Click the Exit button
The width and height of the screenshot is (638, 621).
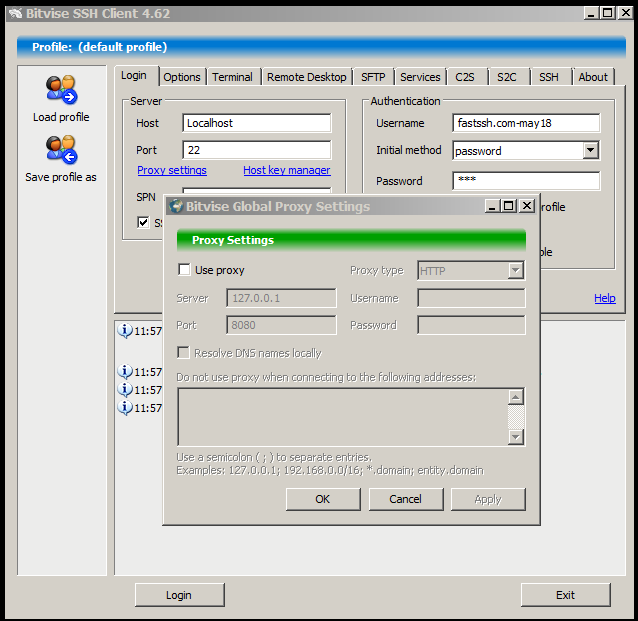(x=566, y=595)
